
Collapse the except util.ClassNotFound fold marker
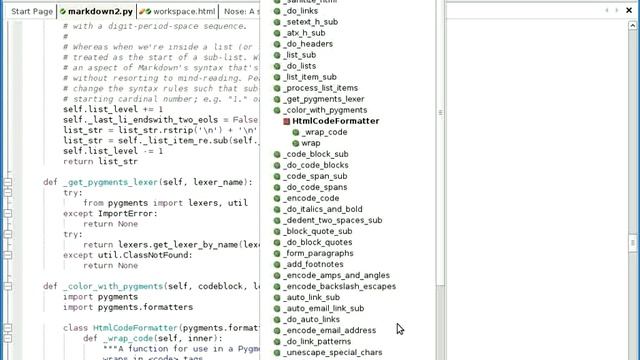(x=8, y=255)
